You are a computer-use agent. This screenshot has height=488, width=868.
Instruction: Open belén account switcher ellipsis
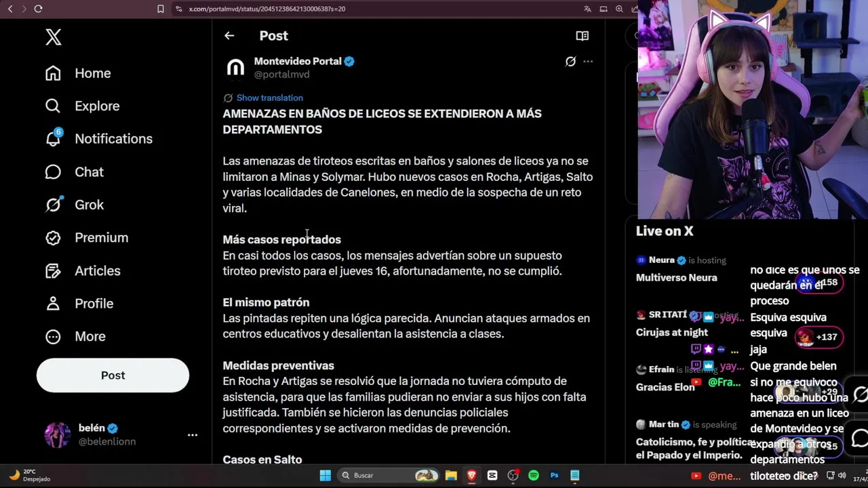tap(193, 435)
